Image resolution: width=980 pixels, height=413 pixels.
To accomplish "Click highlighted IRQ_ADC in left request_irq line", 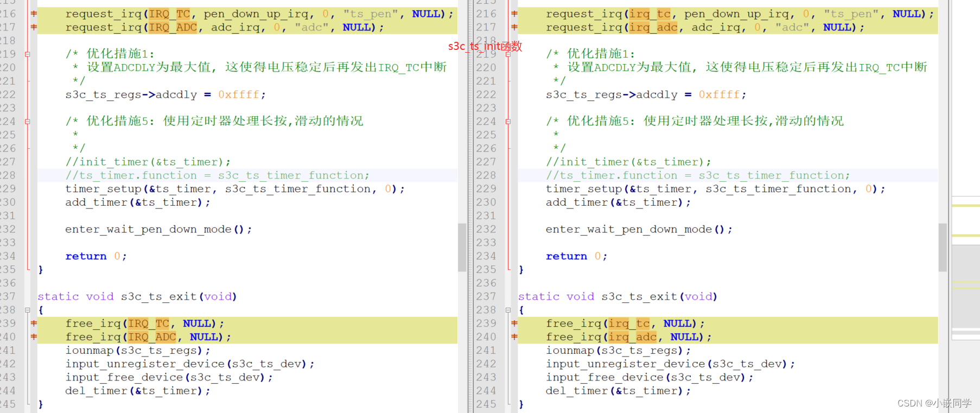I will 173,28.
